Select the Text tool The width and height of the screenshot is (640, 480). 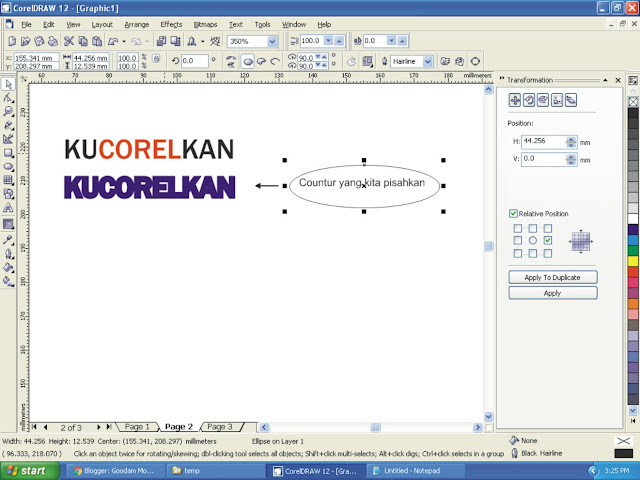tap(8, 208)
